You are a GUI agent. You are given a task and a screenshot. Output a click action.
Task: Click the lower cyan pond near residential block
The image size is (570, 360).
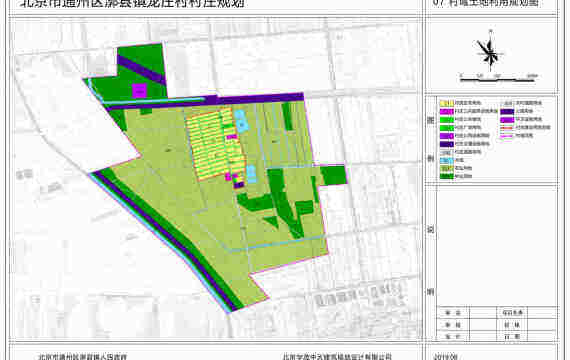252,174
